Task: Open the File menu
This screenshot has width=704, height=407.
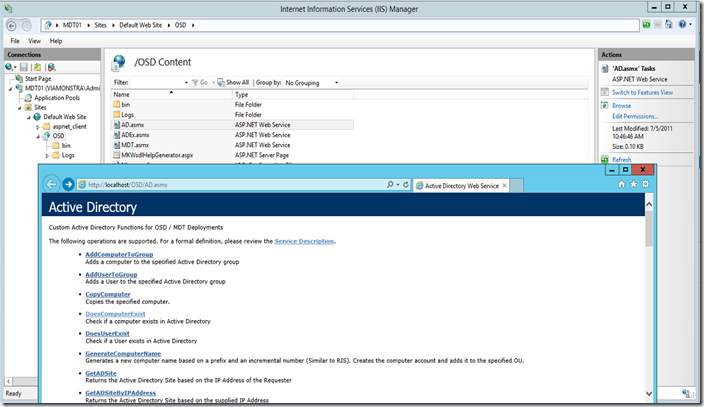Action: 14,41
